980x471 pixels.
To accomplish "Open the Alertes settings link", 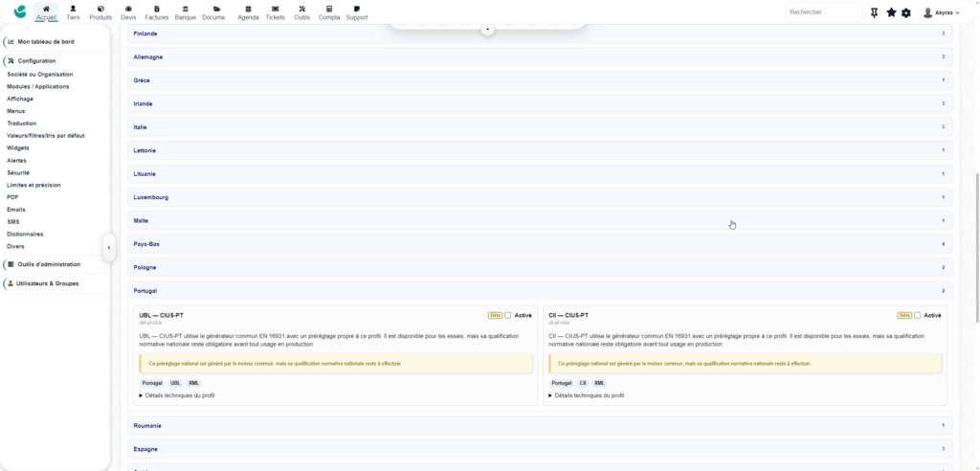I will (16, 161).
